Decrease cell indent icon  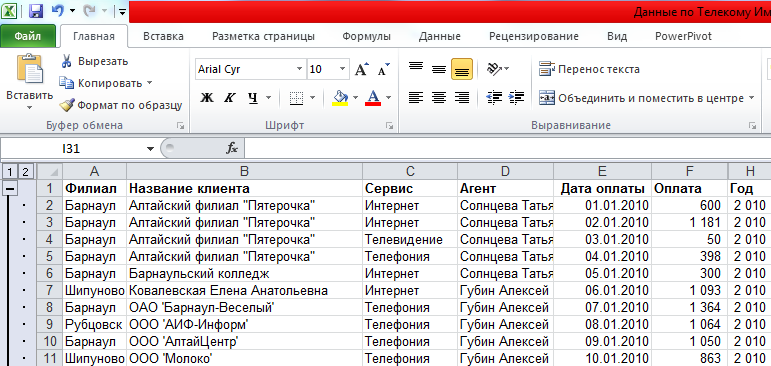(x=493, y=98)
